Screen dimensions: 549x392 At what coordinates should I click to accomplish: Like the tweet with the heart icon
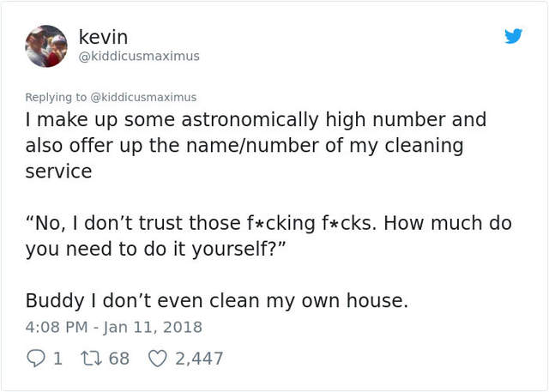(x=157, y=358)
